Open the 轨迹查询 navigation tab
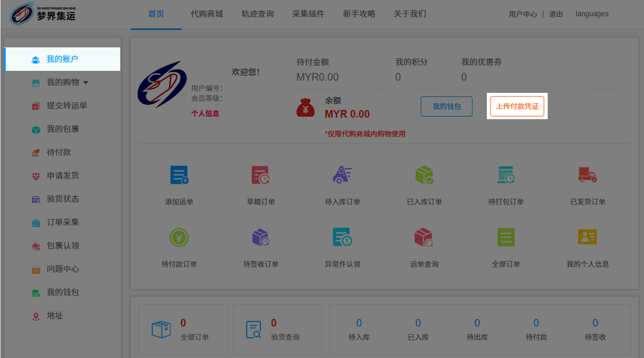This screenshot has height=358, width=644. (257, 14)
